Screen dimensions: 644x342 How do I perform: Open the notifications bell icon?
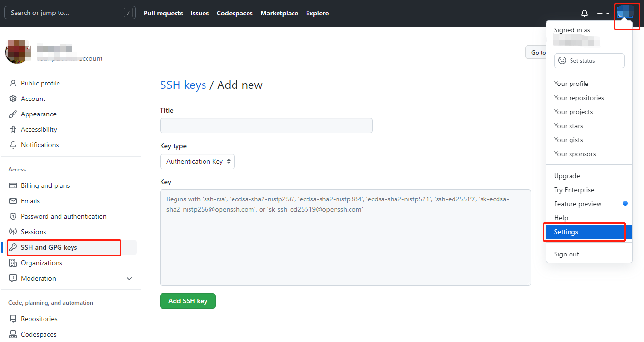pos(585,14)
